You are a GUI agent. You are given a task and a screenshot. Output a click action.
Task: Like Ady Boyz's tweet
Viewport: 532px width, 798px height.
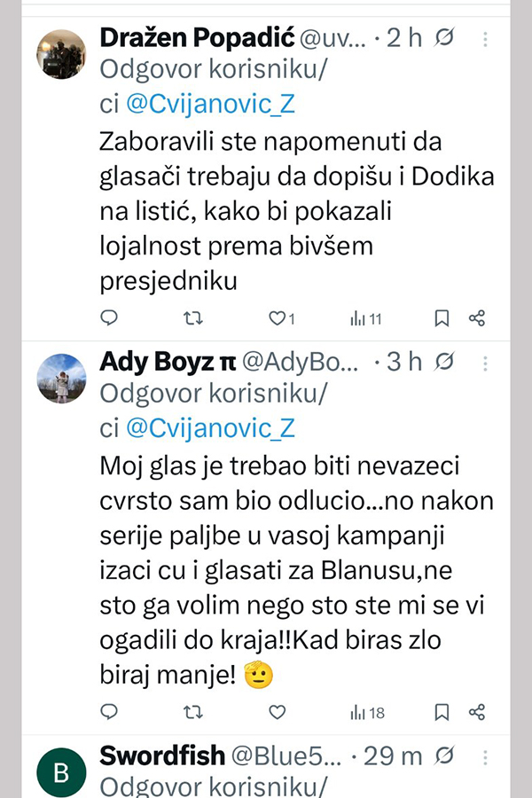pos(277,711)
